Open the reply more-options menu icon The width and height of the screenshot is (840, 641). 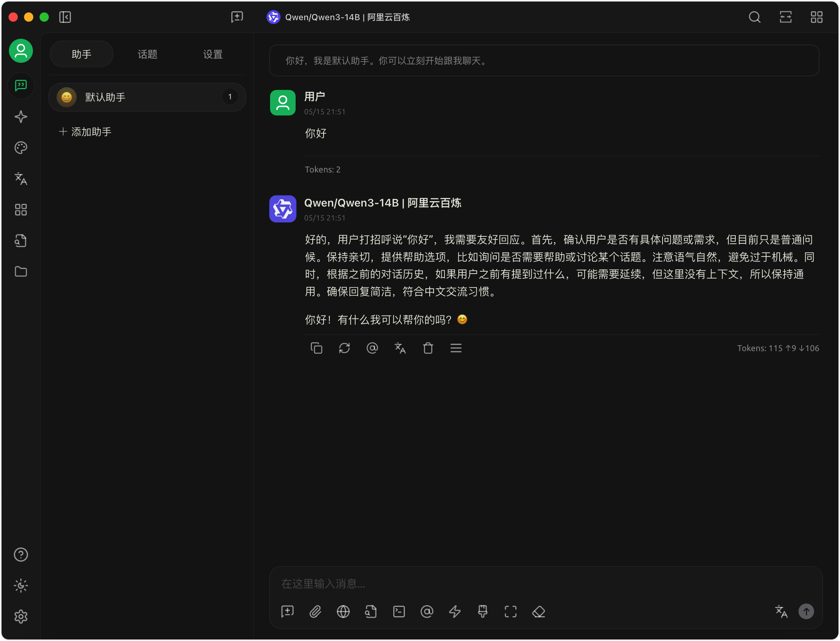point(456,348)
